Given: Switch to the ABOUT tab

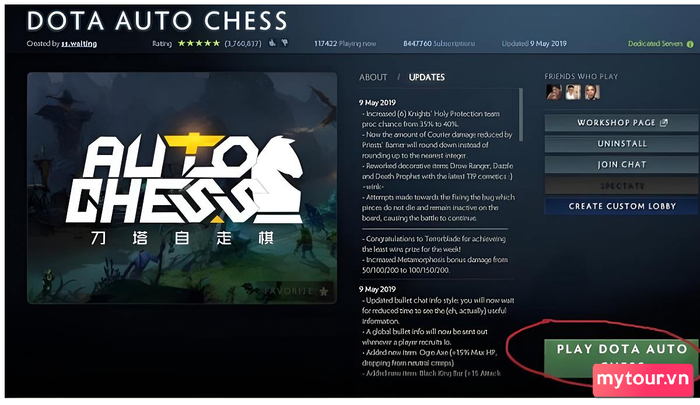Looking at the screenshot, I should pos(373,77).
